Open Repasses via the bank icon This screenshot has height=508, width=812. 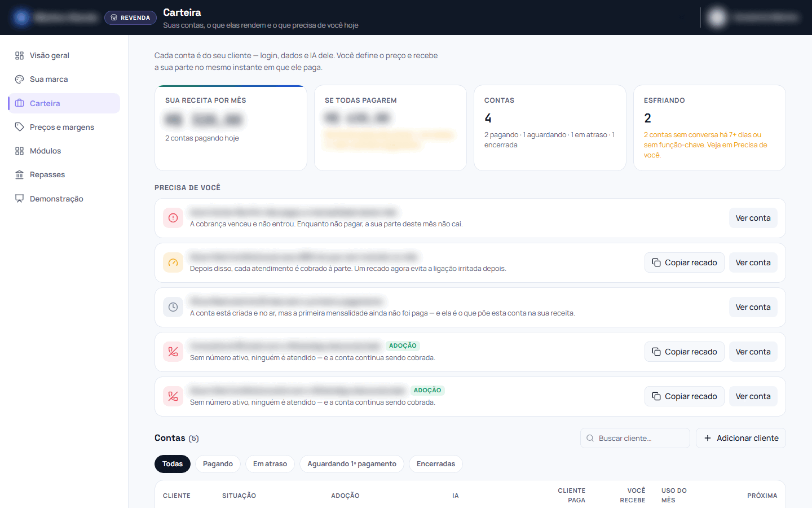coord(19,174)
